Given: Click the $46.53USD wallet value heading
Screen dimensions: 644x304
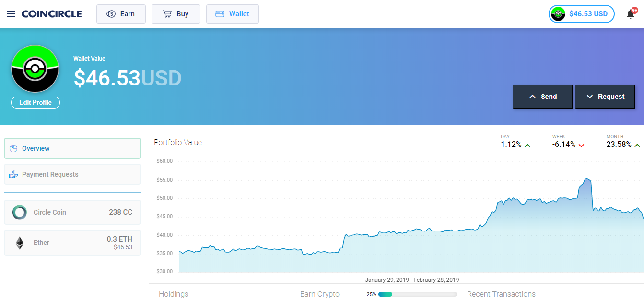Looking at the screenshot, I should click(128, 78).
